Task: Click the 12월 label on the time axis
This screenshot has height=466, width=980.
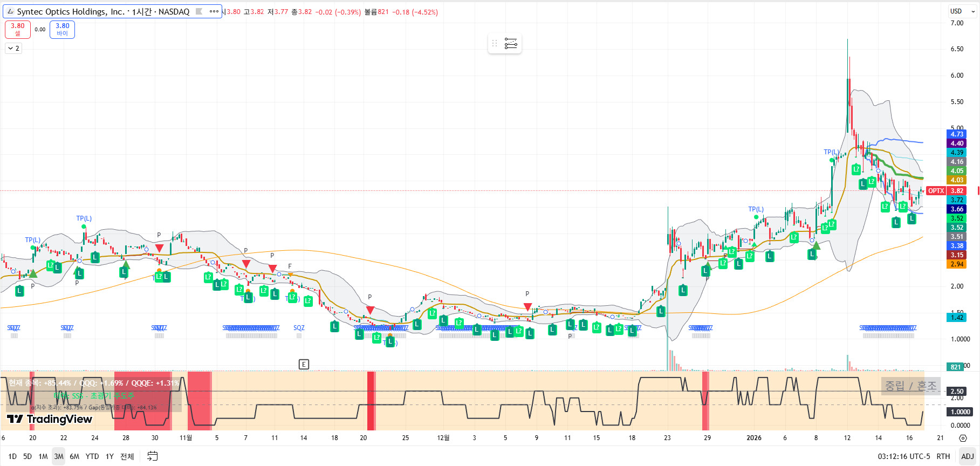Action: tap(443, 438)
